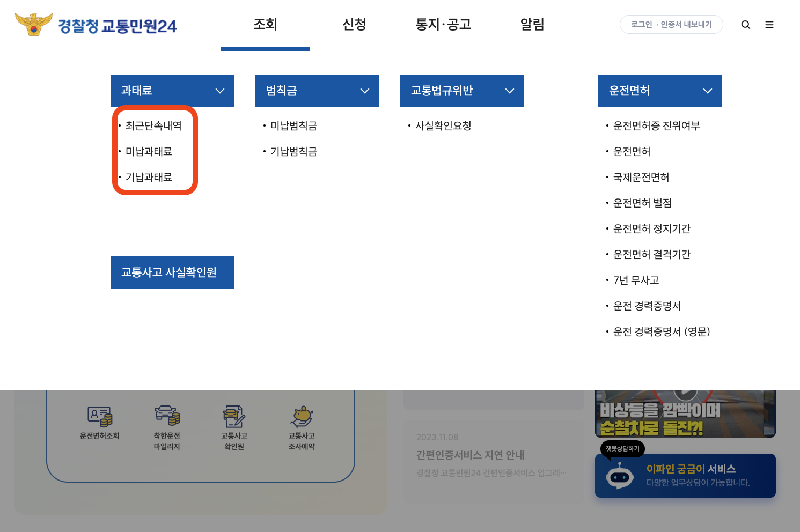Click the 교통사고 사실확인원 button
This screenshot has height=532, width=800.
pos(172,272)
